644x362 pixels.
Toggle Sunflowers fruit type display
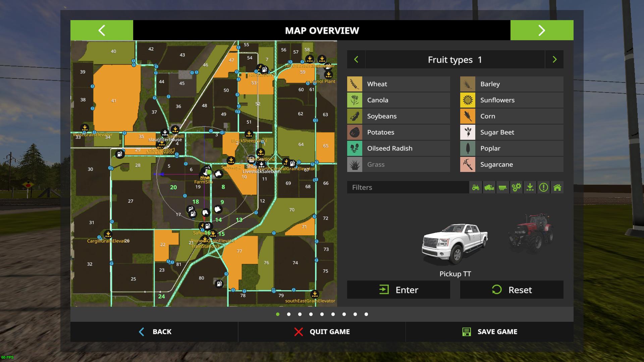[x=512, y=100]
